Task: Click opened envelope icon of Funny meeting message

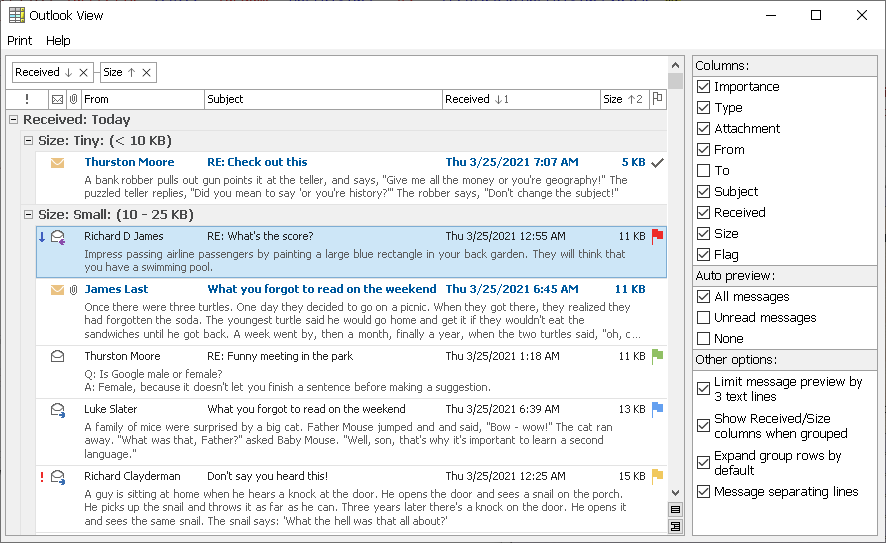Action: click(57, 357)
